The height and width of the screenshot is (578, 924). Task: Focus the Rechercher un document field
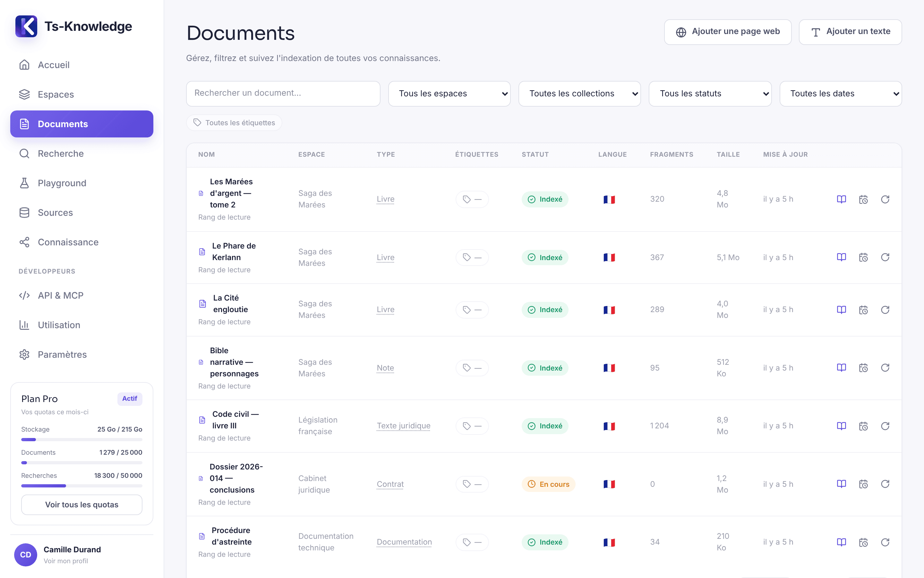coord(283,94)
